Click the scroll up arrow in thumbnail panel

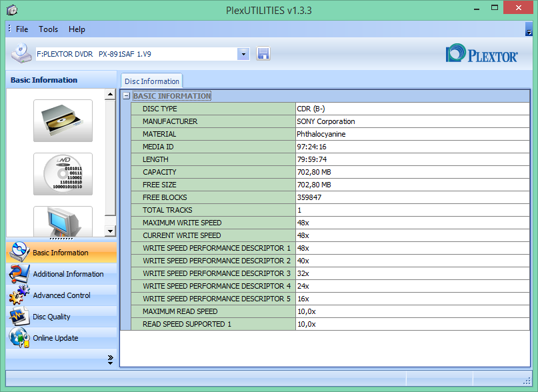110,94
